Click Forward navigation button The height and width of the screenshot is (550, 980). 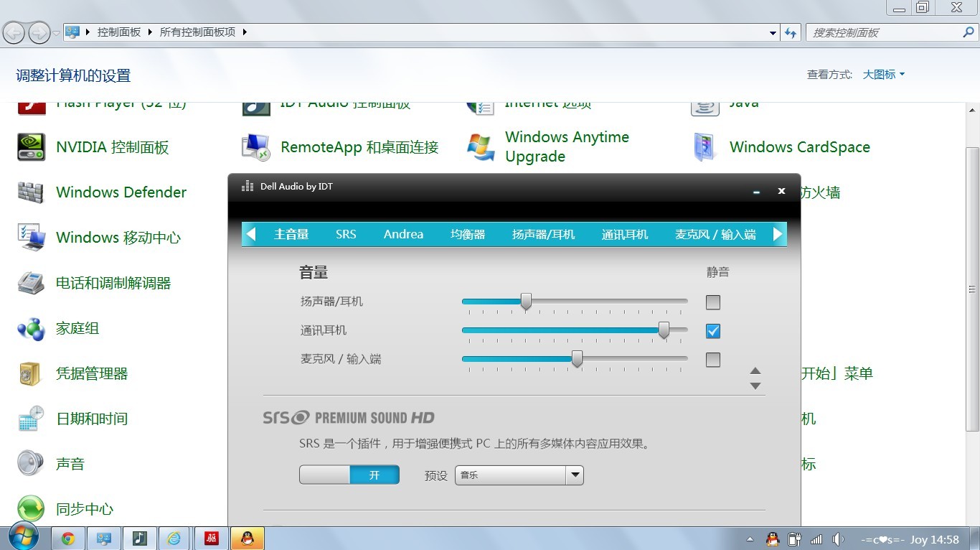coord(39,32)
